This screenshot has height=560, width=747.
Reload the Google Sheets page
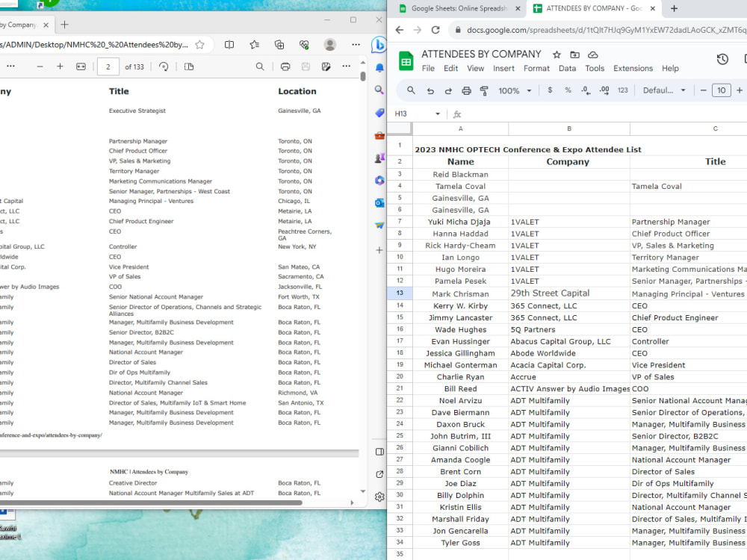436,30
